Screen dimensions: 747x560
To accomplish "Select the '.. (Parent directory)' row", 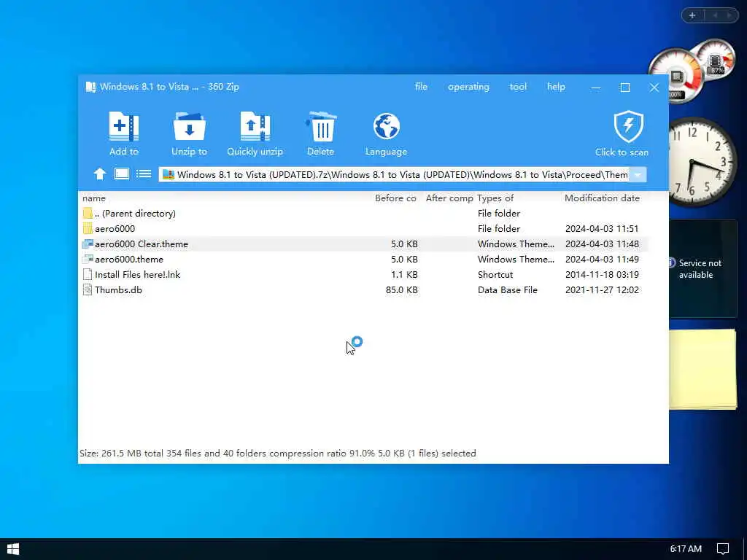I will click(x=365, y=214).
